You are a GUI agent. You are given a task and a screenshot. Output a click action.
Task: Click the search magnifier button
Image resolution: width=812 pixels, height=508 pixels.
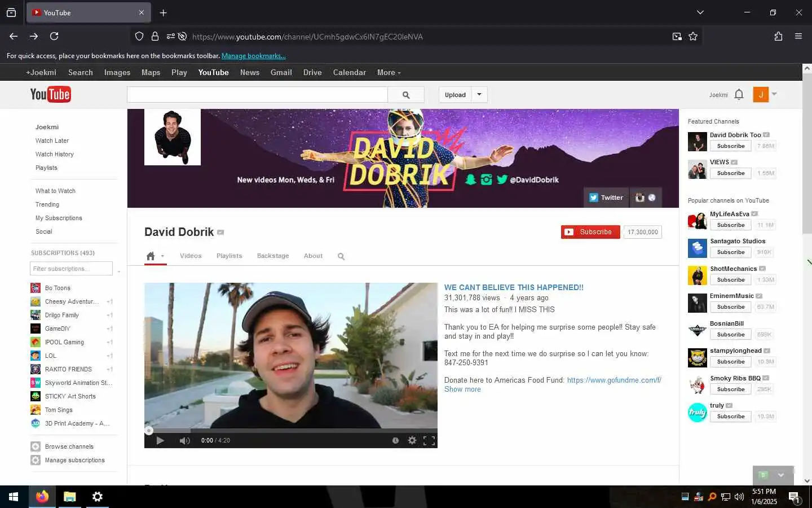pos(406,95)
